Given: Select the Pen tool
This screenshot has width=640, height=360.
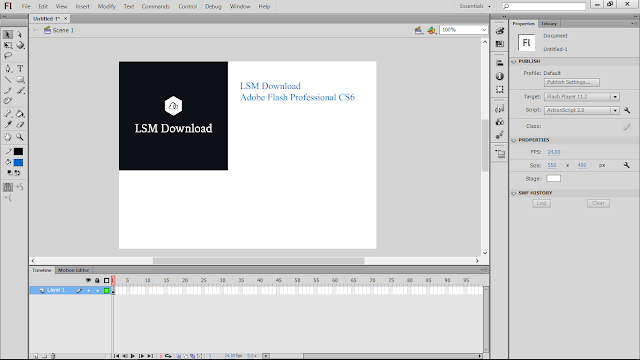Looking at the screenshot, I should coord(8,69).
